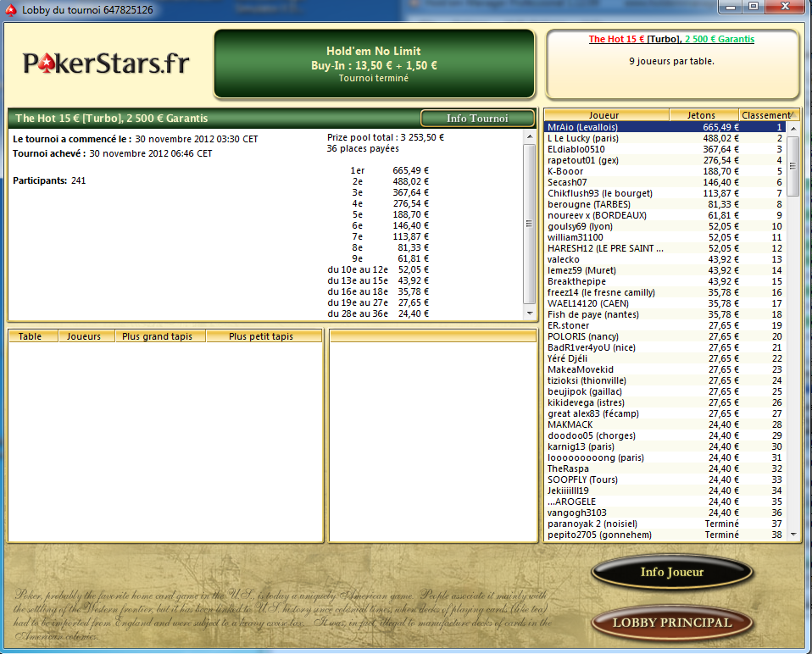This screenshot has height=654, width=812.
Task: Select player william31100
Action: tap(665, 237)
